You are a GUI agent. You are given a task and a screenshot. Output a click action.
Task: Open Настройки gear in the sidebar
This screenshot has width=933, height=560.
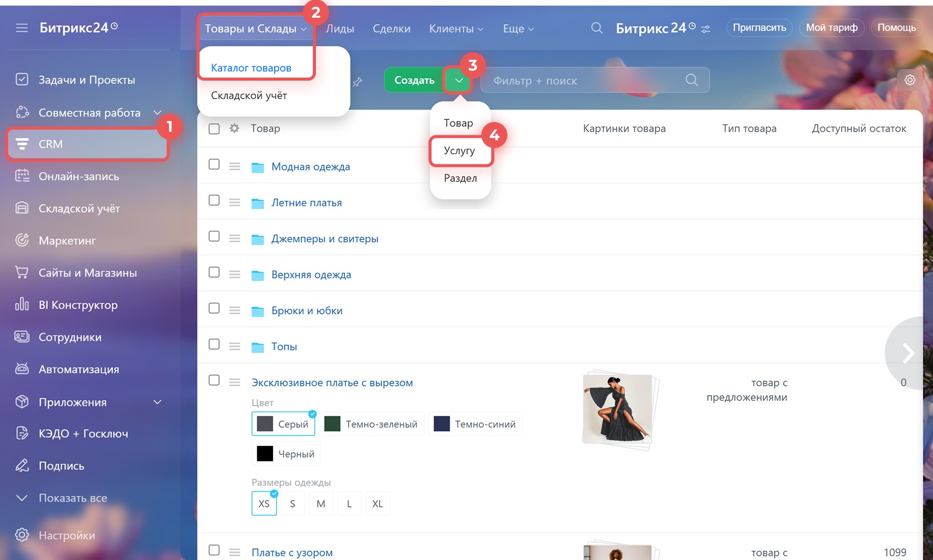pos(22,535)
